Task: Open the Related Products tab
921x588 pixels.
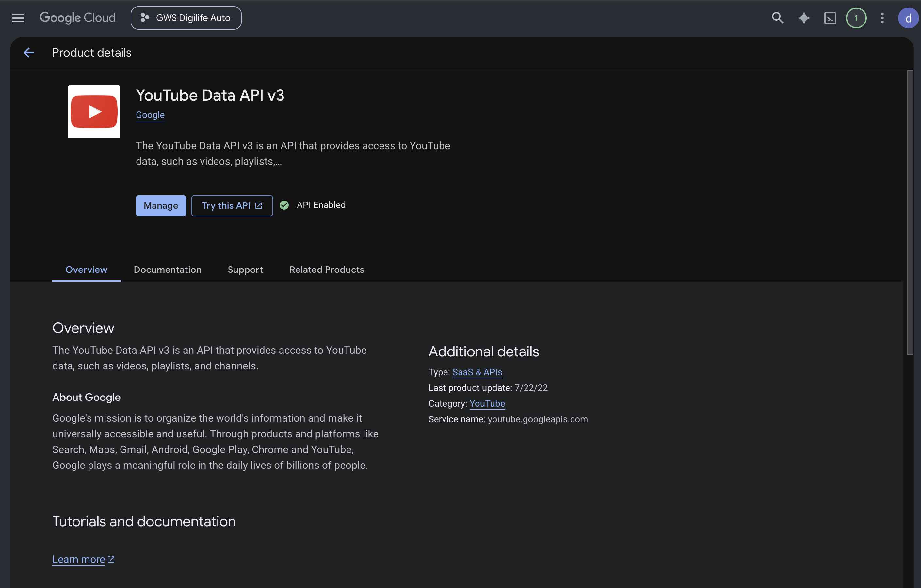Action: [x=327, y=270]
